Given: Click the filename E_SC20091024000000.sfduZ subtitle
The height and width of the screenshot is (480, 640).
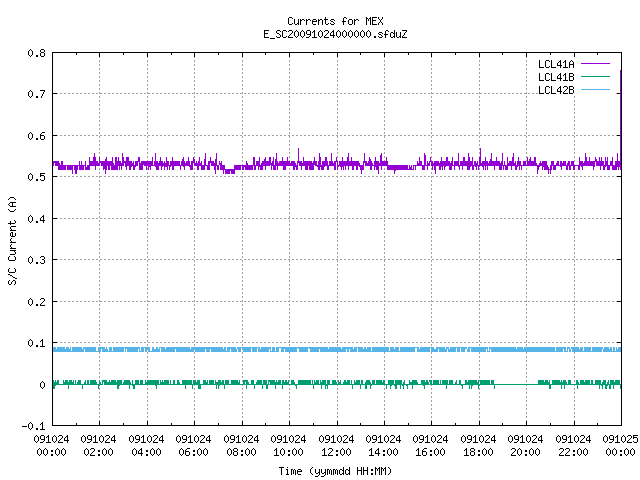Looking at the screenshot, I should [x=335, y=34].
